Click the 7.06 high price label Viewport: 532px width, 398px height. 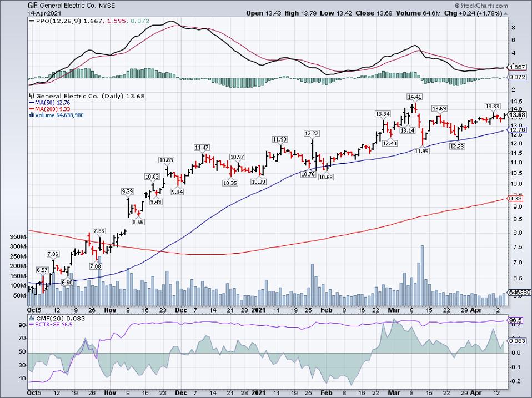click(x=53, y=254)
